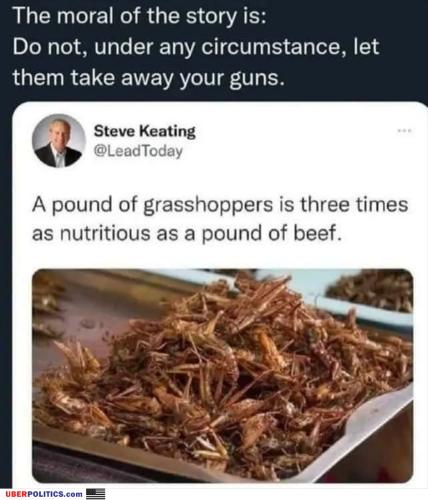428x500 pixels.
Task: Open the Steve Keating display name
Action: tap(144, 131)
